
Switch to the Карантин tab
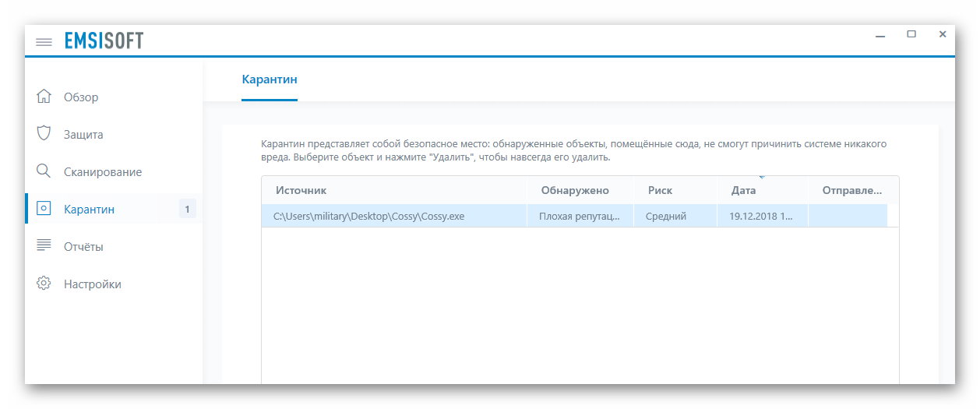point(270,79)
